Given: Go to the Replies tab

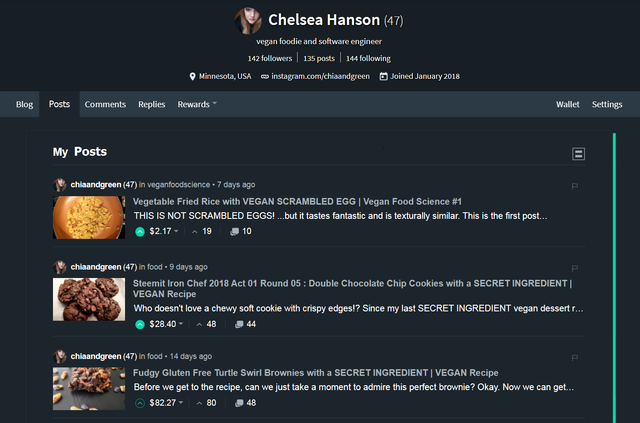Looking at the screenshot, I should click(151, 105).
